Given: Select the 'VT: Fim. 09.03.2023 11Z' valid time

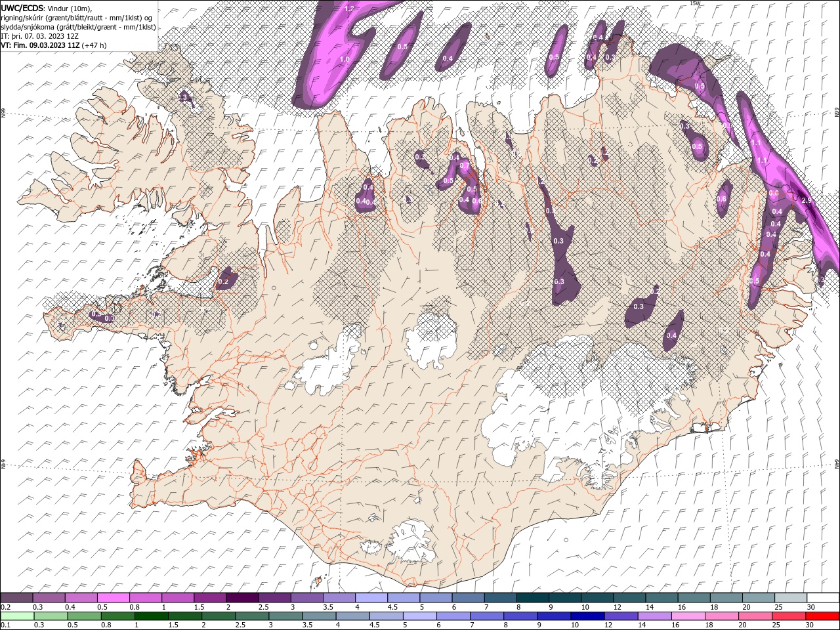Looking at the screenshot, I should pyautogui.click(x=40, y=45).
